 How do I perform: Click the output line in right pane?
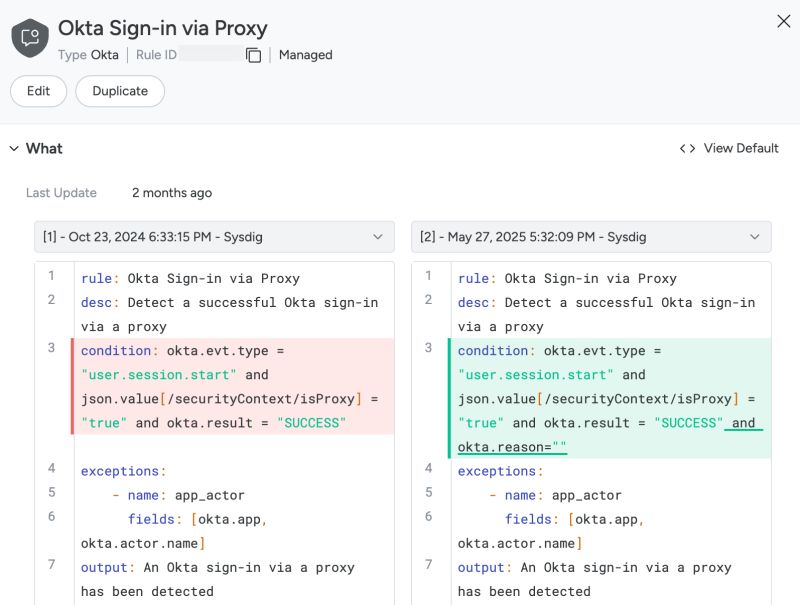pyautogui.click(x=594, y=579)
